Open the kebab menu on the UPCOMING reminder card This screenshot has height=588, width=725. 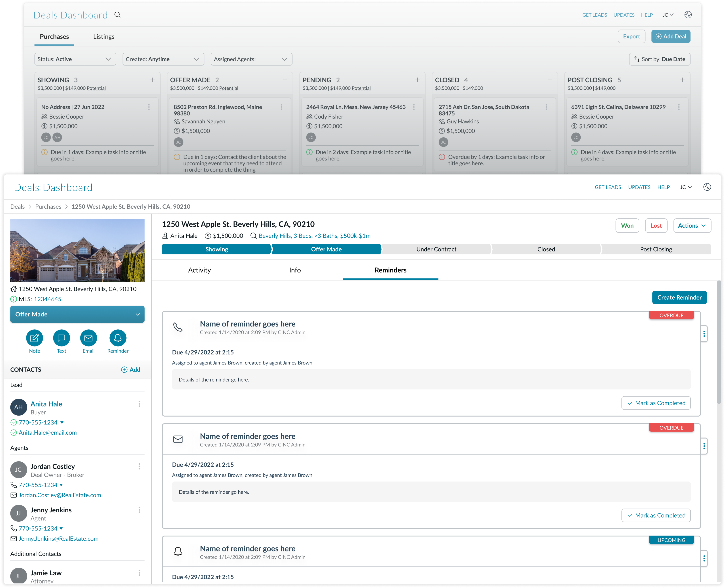(704, 558)
